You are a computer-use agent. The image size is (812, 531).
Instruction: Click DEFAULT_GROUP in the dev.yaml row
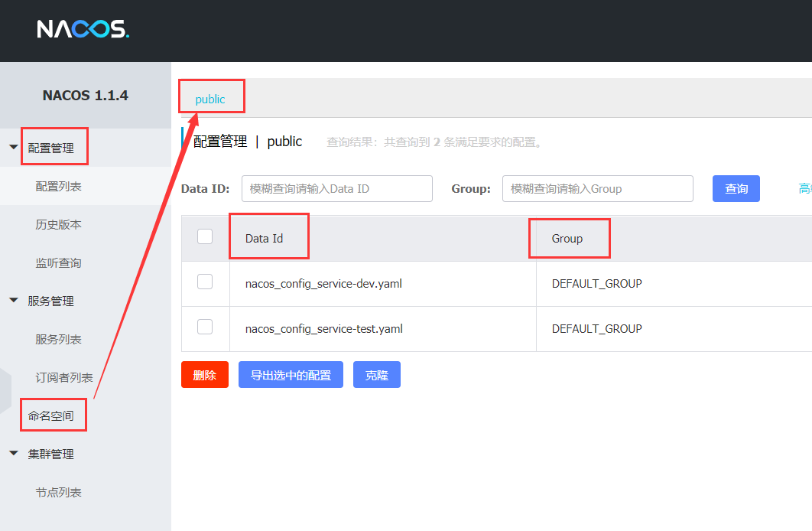tap(596, 284)
